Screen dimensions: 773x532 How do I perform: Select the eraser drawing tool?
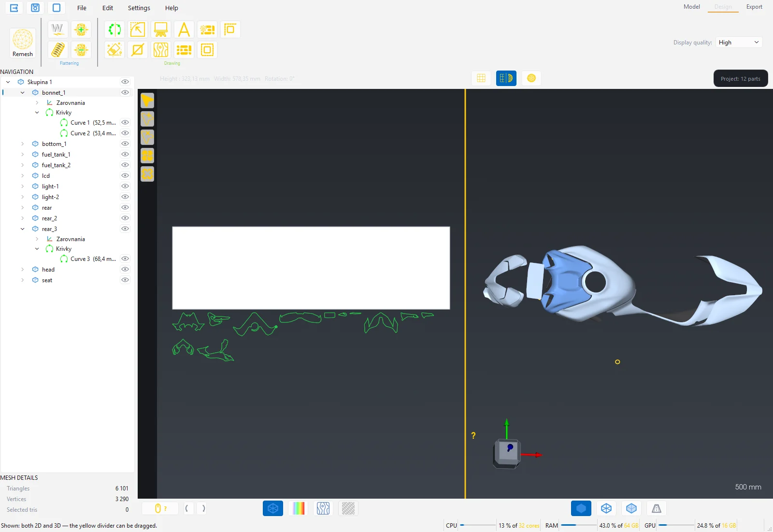tap(115, 50)
